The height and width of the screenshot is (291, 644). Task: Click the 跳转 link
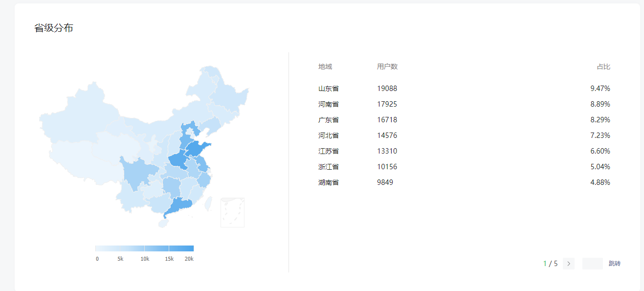click(x=615, y=264)
